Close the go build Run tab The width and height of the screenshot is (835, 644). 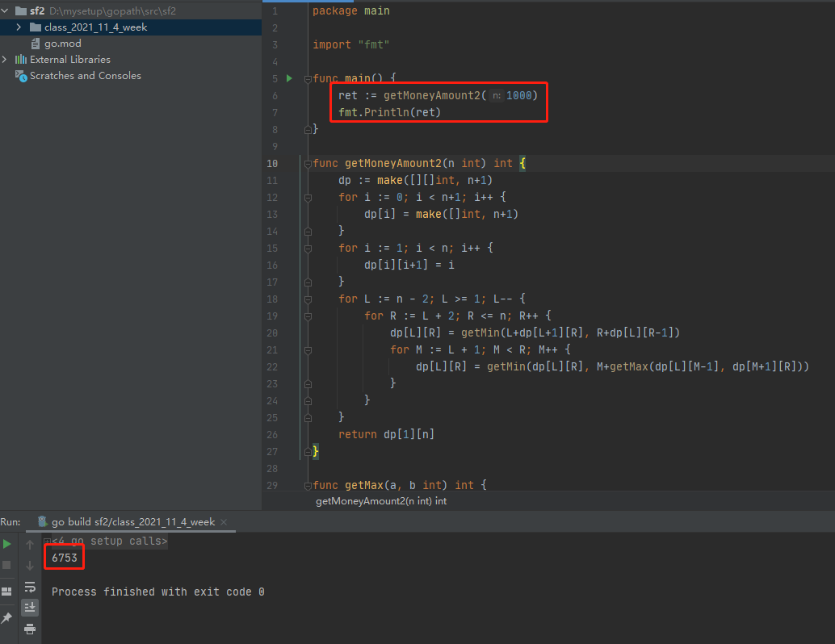pos(224,522)
